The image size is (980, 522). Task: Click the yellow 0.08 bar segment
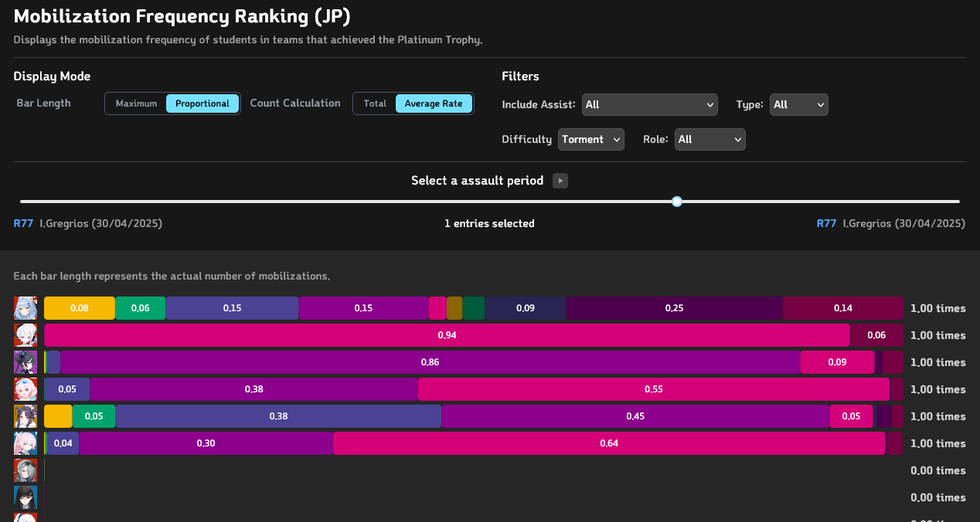(x=80, y=308)
